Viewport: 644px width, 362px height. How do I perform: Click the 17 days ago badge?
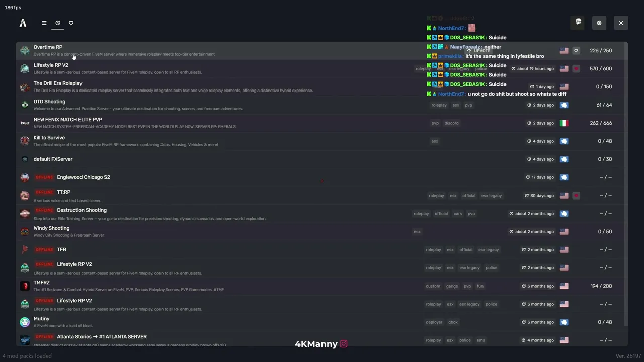coord(540,177)
